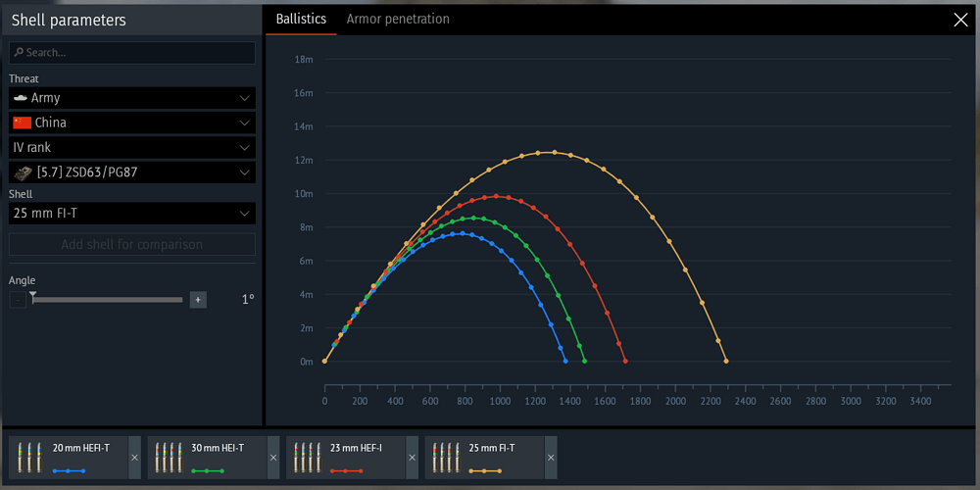Remove 23 mm HEF-I from comparison
The height and width of the screenshot is (490, 980).
(x=412, y=458)
